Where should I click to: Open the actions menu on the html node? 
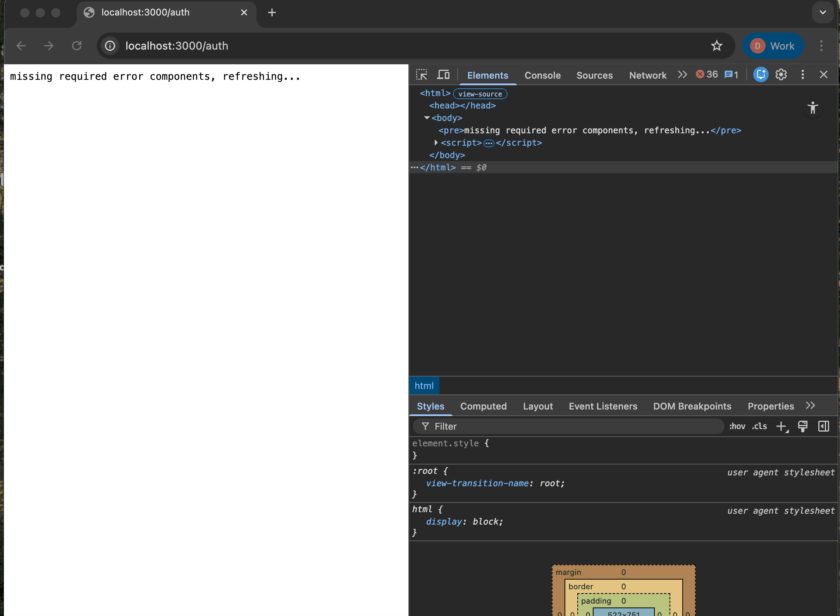click(415, 167)
